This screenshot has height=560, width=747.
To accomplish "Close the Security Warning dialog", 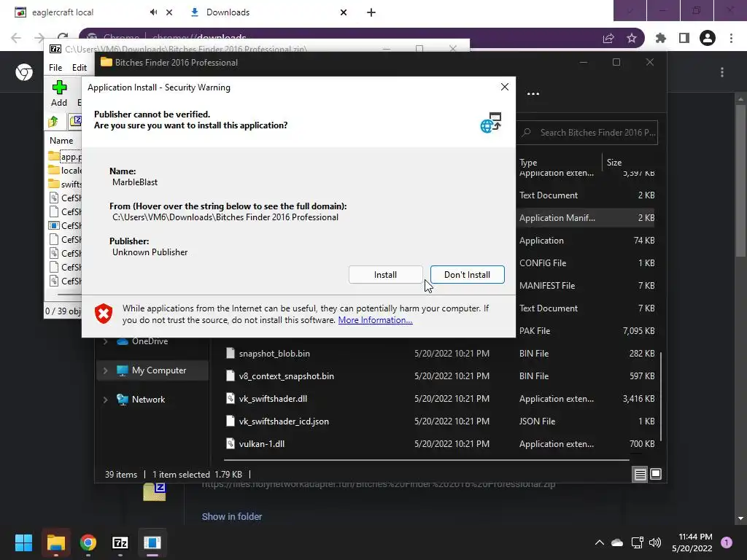I will click(505, 87).
